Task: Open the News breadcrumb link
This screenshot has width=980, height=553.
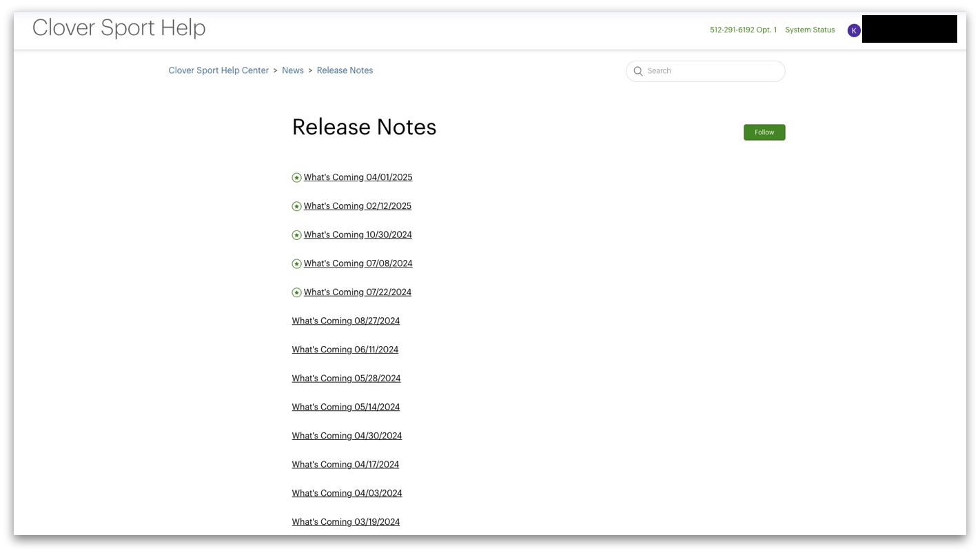Action: pos(293,70)
